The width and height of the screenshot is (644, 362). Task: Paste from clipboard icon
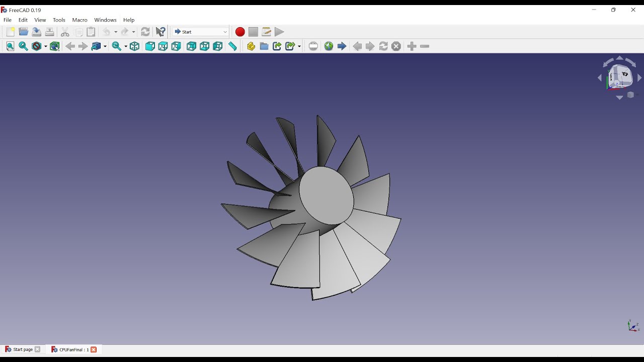pyautogui.click(x=91, y=32)
